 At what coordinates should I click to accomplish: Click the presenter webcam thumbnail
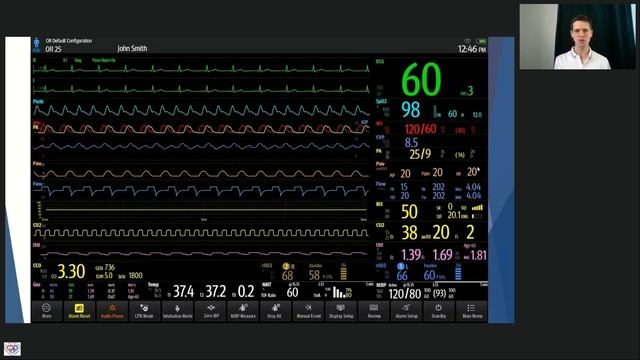(578, 36)
